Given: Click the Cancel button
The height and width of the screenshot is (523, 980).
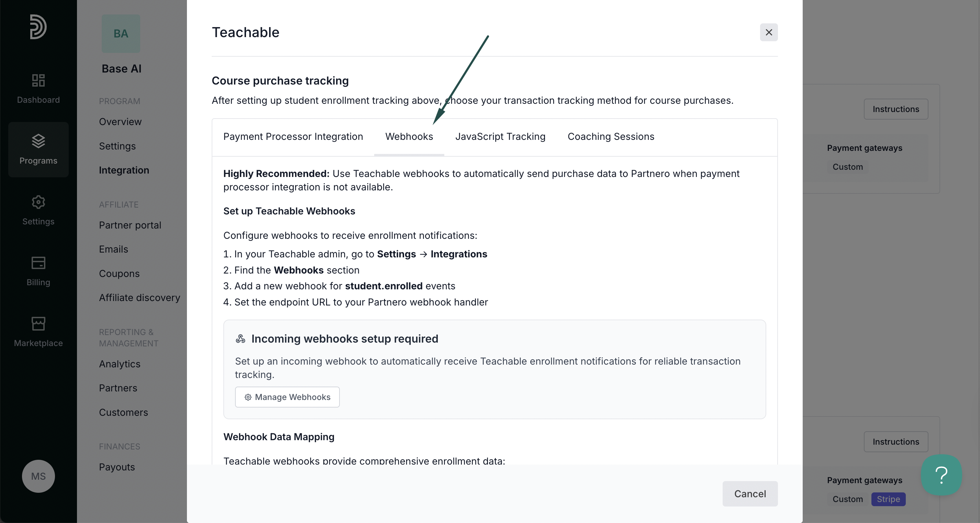Looking at the screenshot, I should pyautogui.click(x=750, y=494).
